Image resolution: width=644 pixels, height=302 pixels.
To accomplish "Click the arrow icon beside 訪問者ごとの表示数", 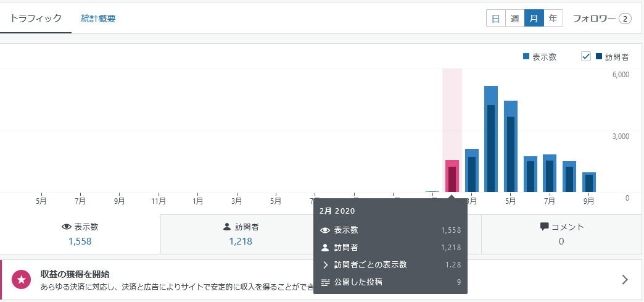I will pyautogui.click(x=325, y=265).
